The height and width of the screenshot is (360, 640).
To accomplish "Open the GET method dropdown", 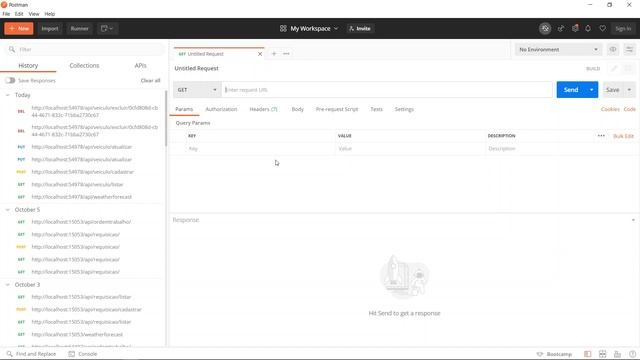I will (x=198, y=90).
